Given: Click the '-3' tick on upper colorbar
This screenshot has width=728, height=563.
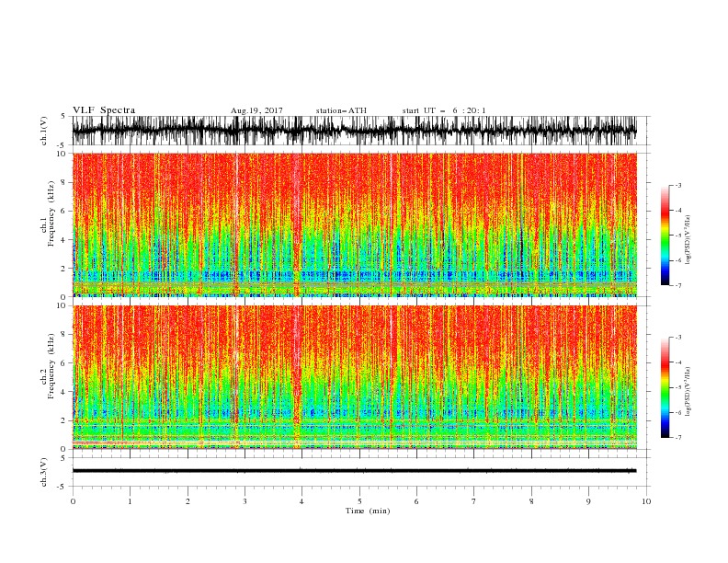Looking at the screenshot, I should coord(677,185).
